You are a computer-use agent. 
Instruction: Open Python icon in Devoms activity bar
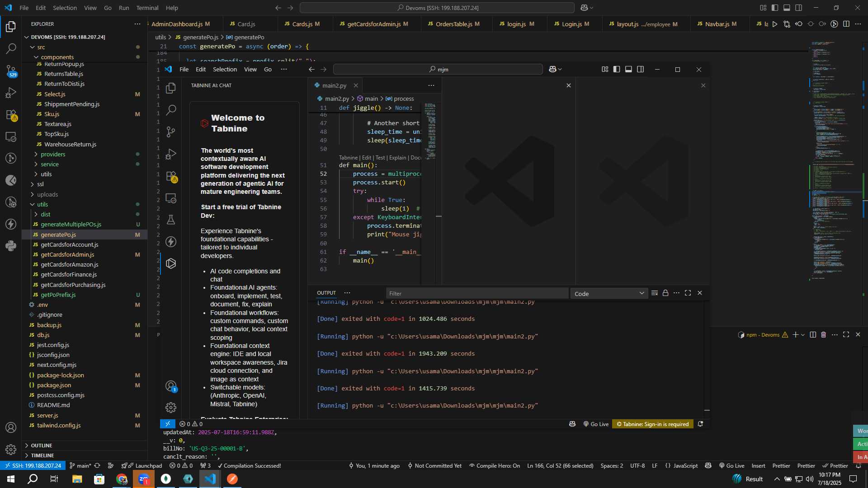(11, 246)
